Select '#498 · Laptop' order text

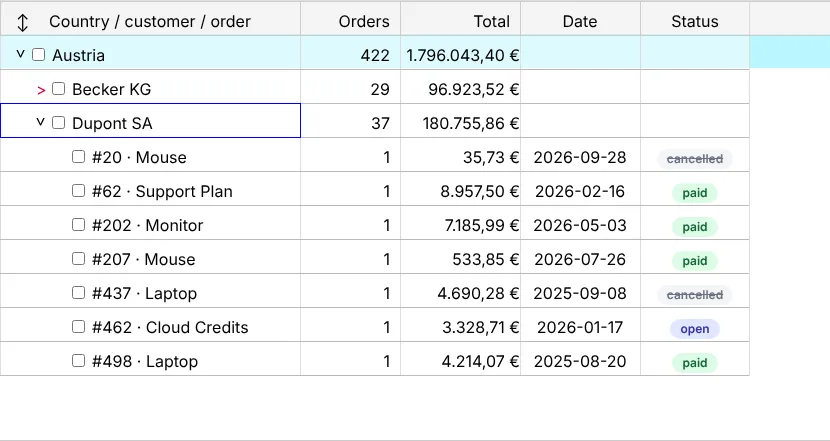coord(145,361)
